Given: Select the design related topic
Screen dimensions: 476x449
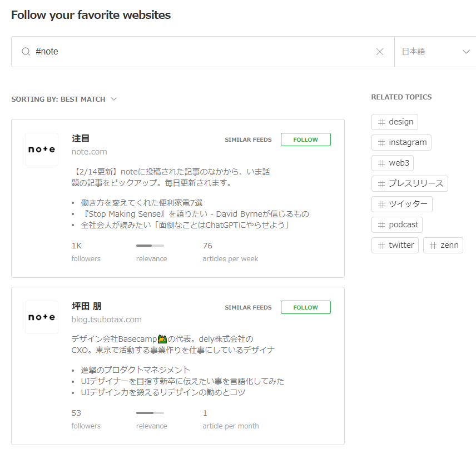Looking at the screenshot, I should pyautogui.click(x=395, y=122).
